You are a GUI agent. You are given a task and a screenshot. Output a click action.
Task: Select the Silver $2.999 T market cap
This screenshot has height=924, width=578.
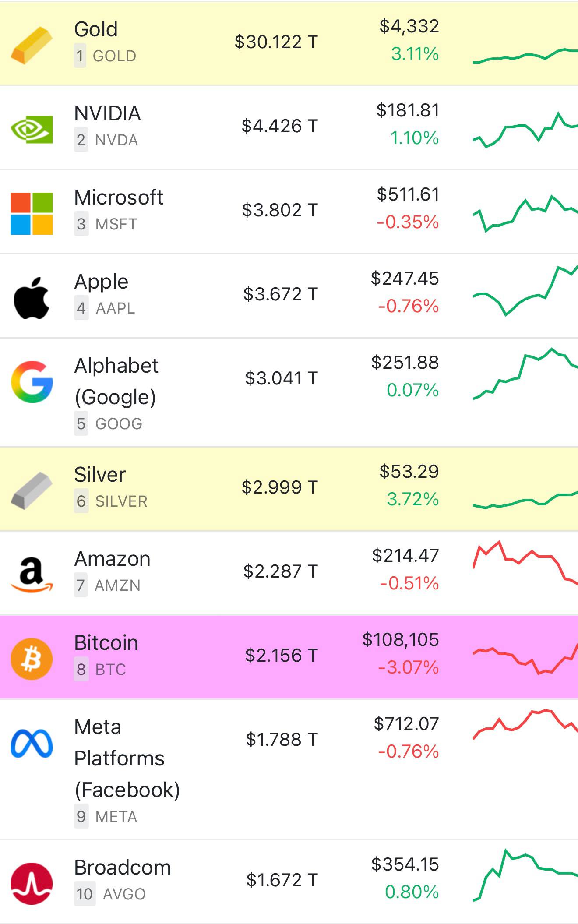[279, 487]
